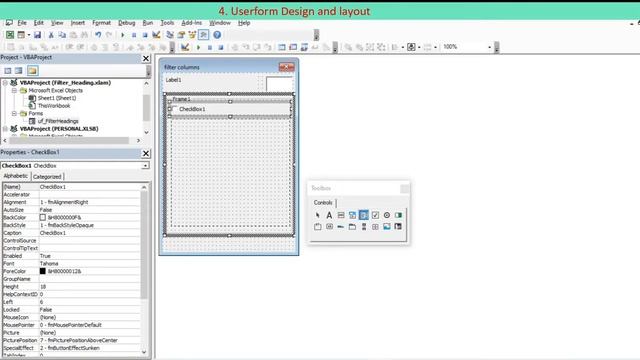The width and height of the screenshot is (640, 360).
Task: Tick CheckBox1 on the userform
Action: click(175, 109)
